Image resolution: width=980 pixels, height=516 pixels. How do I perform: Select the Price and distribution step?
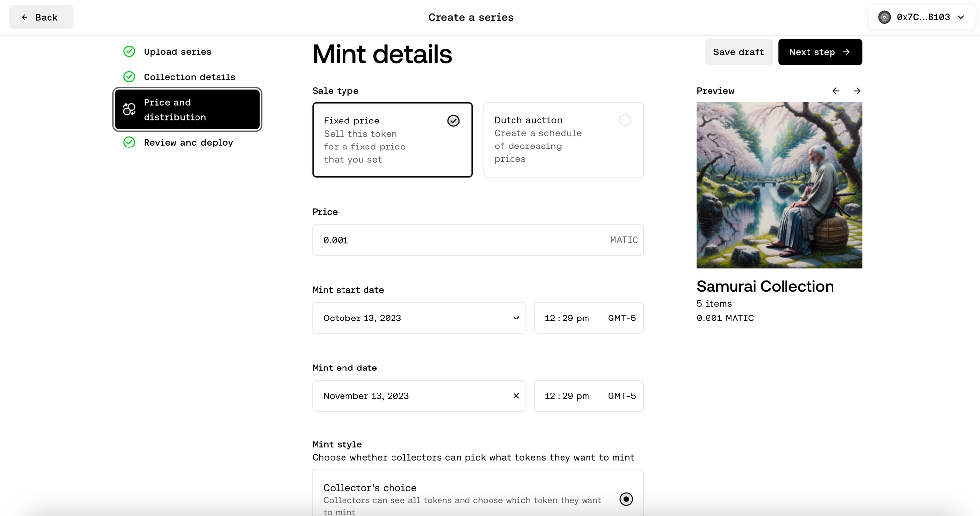(x=187, y=109)
